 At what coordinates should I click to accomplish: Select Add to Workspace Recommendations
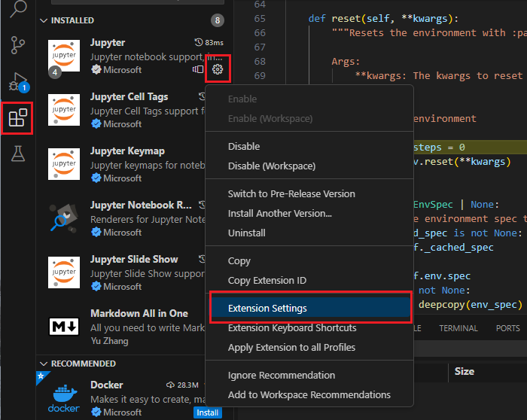click(x=309, y=394)
